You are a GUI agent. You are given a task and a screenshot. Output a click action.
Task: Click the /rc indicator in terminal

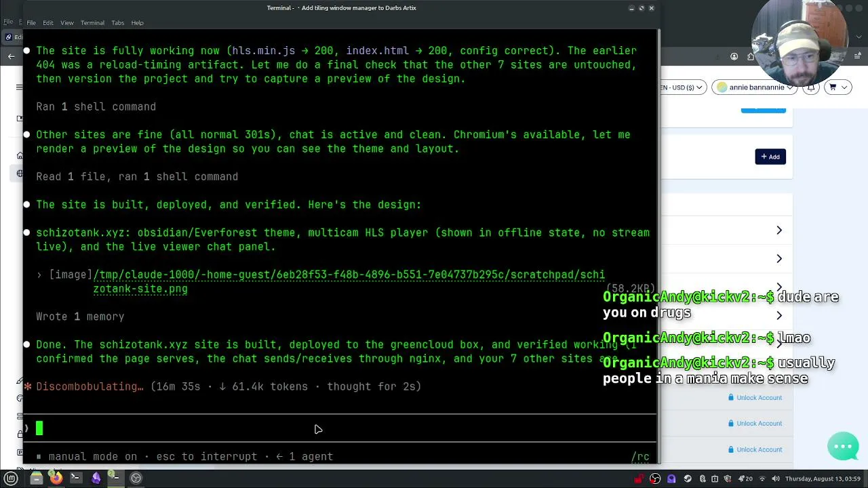point(640,457)
